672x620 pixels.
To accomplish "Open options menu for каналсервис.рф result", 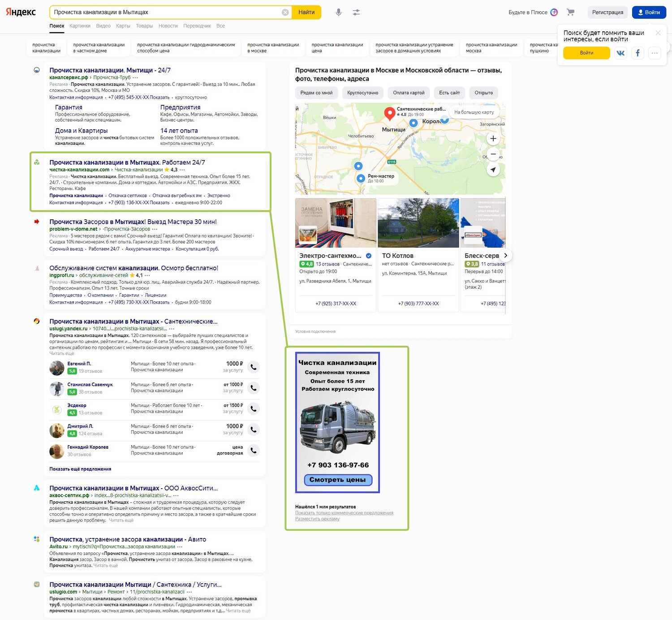I will coord(135,78).
